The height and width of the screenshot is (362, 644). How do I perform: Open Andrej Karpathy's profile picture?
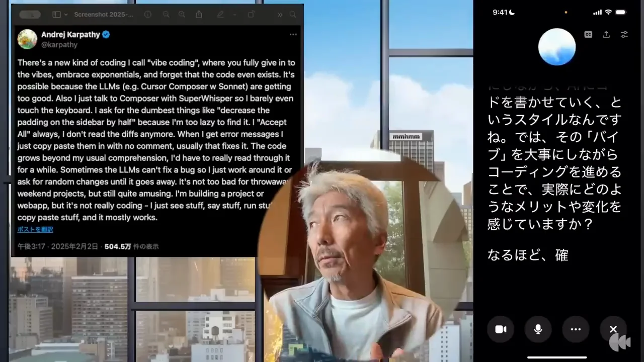coord(27,39)
